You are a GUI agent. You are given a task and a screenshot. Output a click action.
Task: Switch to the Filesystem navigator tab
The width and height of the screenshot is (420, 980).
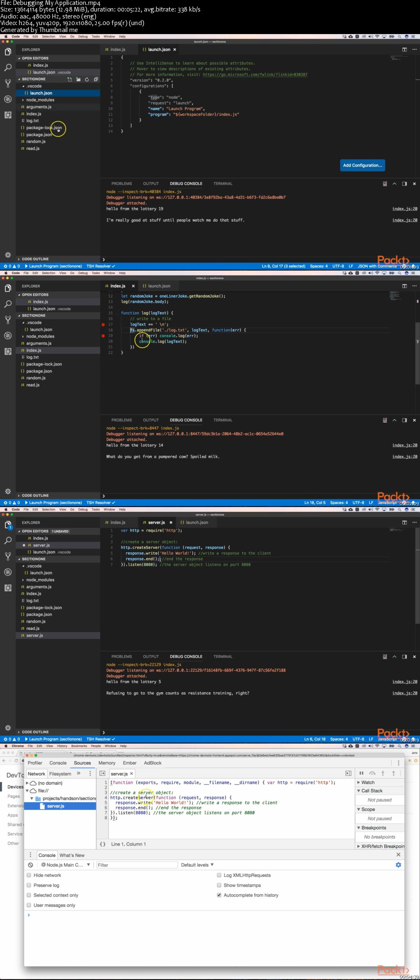[x=60, y=774]
